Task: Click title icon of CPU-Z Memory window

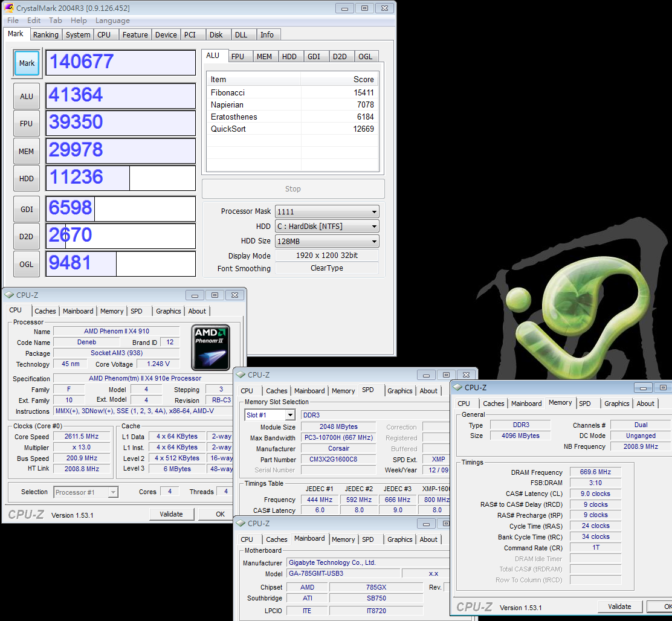Action: pyautogui.click(x=457, y=387)
